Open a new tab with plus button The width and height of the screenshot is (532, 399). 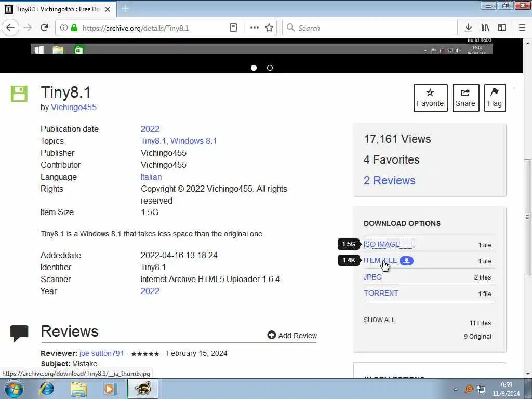click(x=125, y=9)
